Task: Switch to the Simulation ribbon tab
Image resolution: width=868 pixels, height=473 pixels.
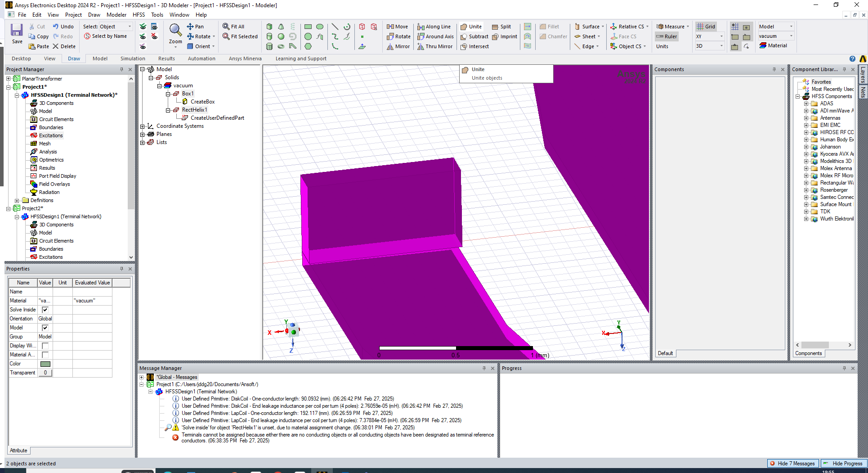Action: [133, 59]
